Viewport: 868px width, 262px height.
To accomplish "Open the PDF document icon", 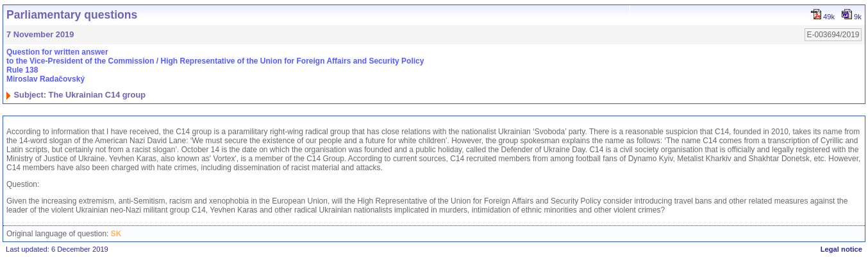I will (x=816, y=15).
